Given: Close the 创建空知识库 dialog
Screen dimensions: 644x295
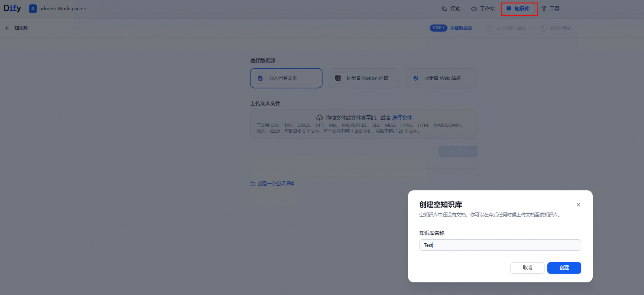Looking at the screenshot, I should 578,205.
